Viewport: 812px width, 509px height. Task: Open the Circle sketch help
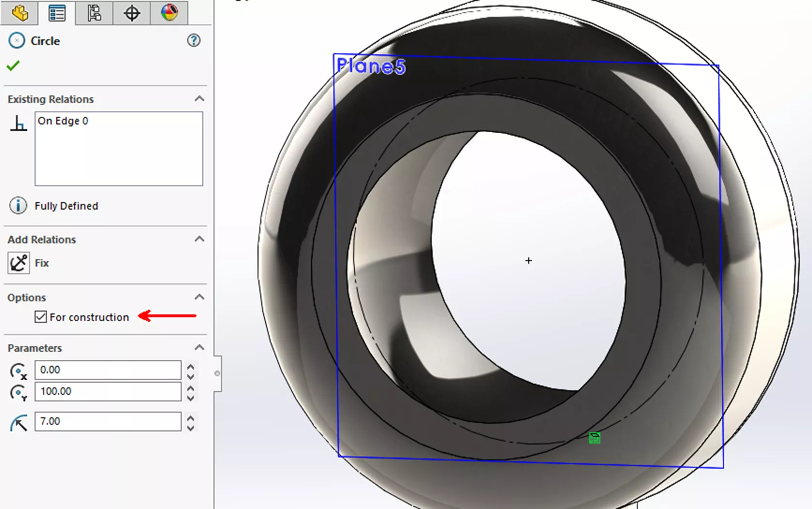[x=193, y=41]
